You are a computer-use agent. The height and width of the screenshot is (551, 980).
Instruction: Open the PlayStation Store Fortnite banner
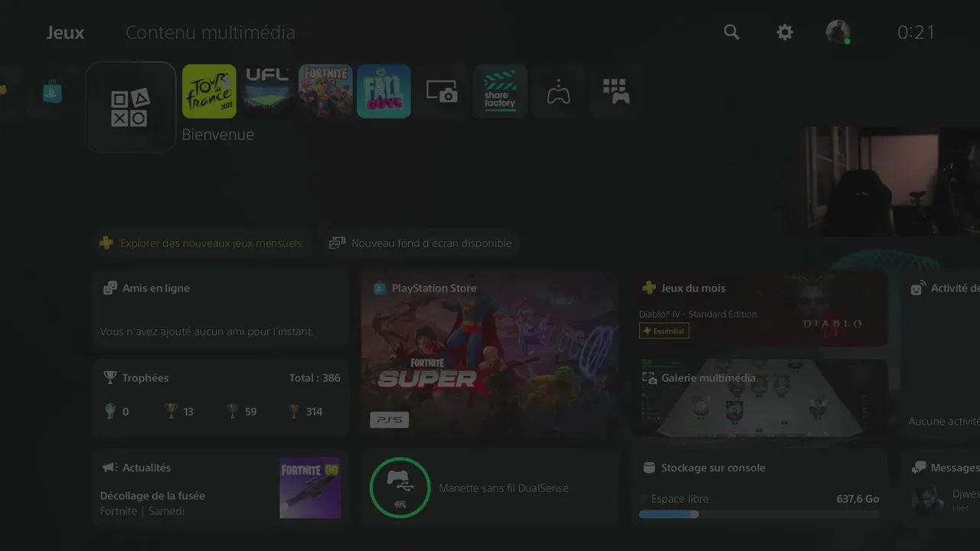click(x=489, y=354)
